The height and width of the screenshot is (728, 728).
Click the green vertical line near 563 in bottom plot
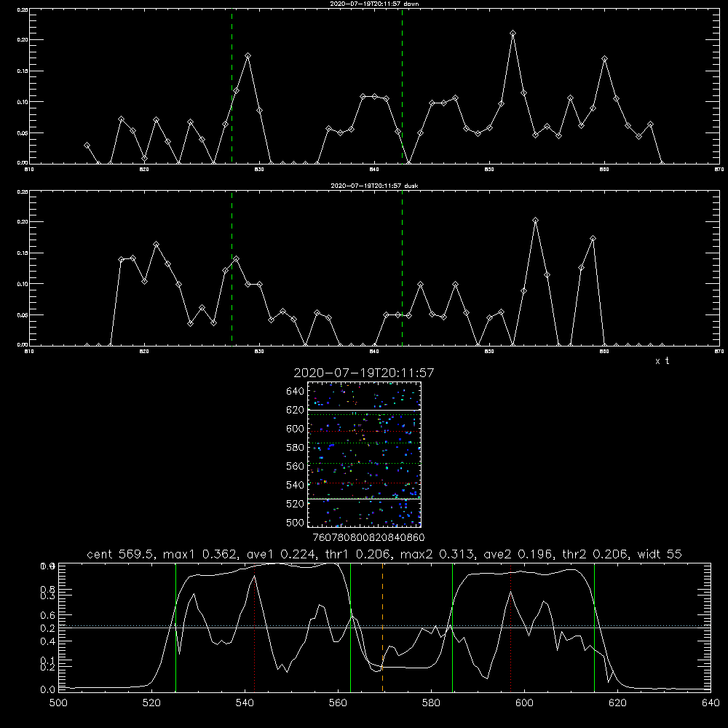point(350,628)
